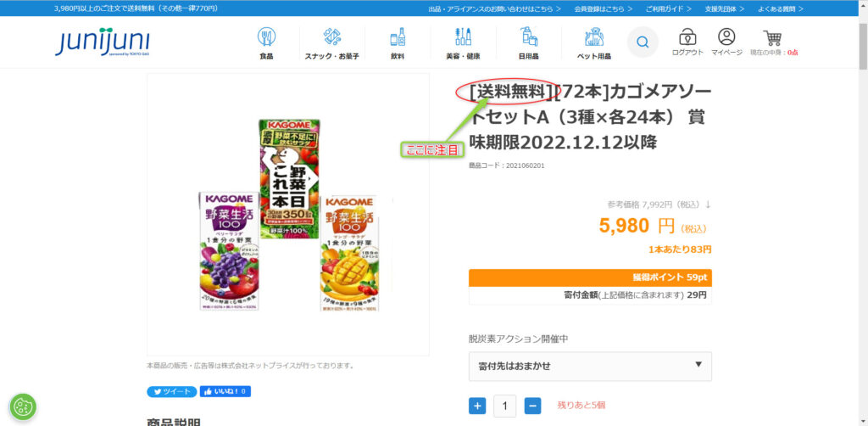
Task: Open the ペット用品 pet supplies icon
Action: pyautogui.click(x=594, y=37)
